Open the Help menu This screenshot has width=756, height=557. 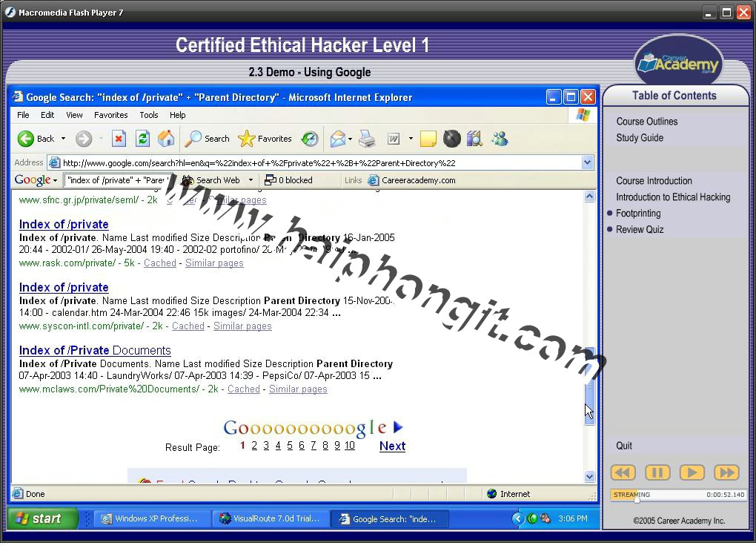[177, 115]
